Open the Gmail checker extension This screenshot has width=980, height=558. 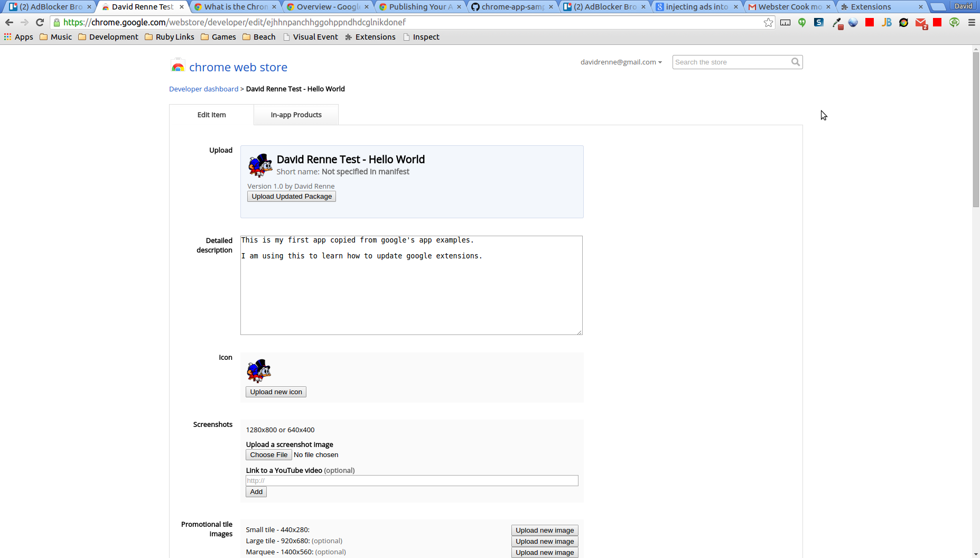coord(921,23)
